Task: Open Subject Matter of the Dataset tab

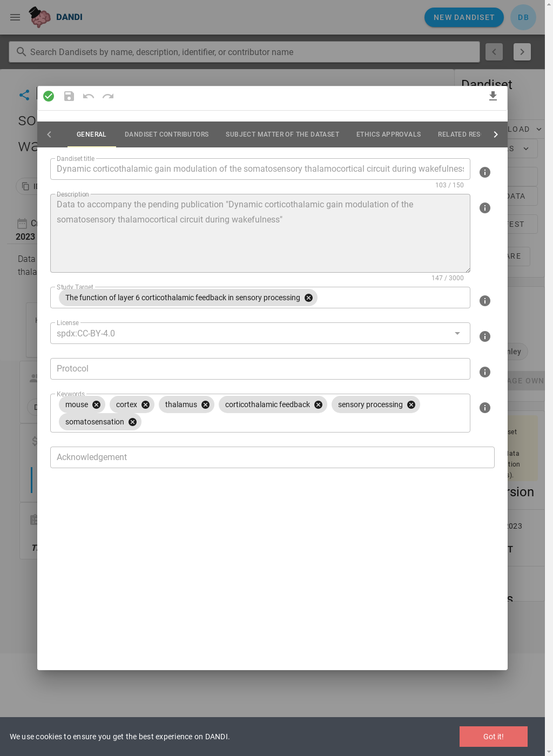Action: 282,134
